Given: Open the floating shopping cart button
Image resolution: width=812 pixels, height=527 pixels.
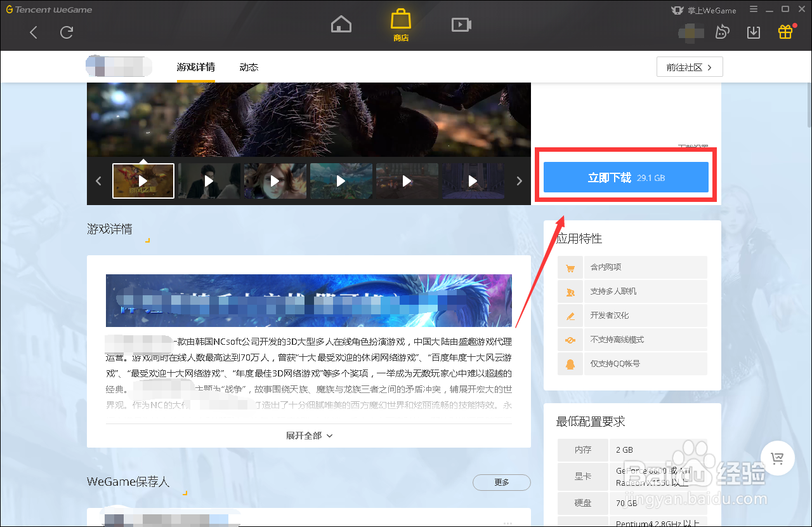Looking at the screenshot, I should coord(777,457).
